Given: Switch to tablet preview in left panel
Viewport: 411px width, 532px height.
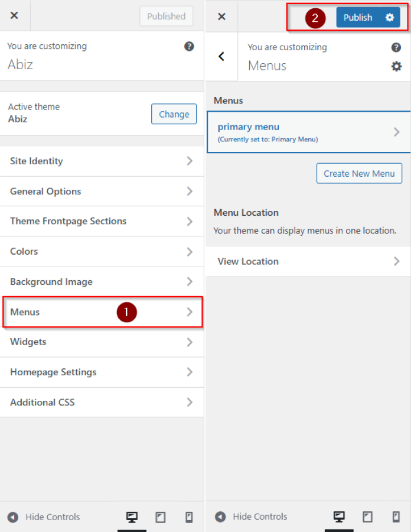Looking at the screenshot, I should pyautogui.click(x=161, y=517).
